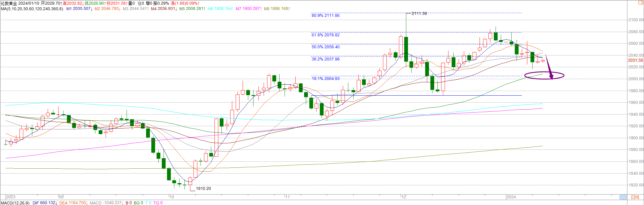Click the 2111.39 high price marker

[419, 13]
